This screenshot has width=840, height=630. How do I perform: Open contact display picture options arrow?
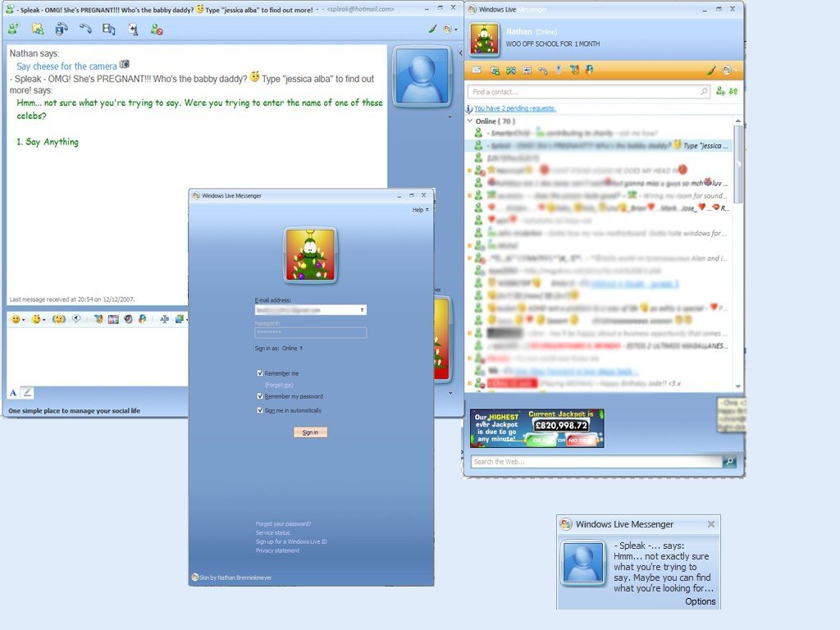(x=450, y=116)
